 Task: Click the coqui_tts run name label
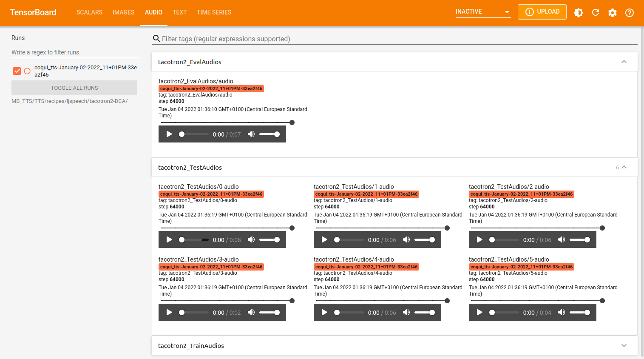pyautogui.click(x=85, y=71)
